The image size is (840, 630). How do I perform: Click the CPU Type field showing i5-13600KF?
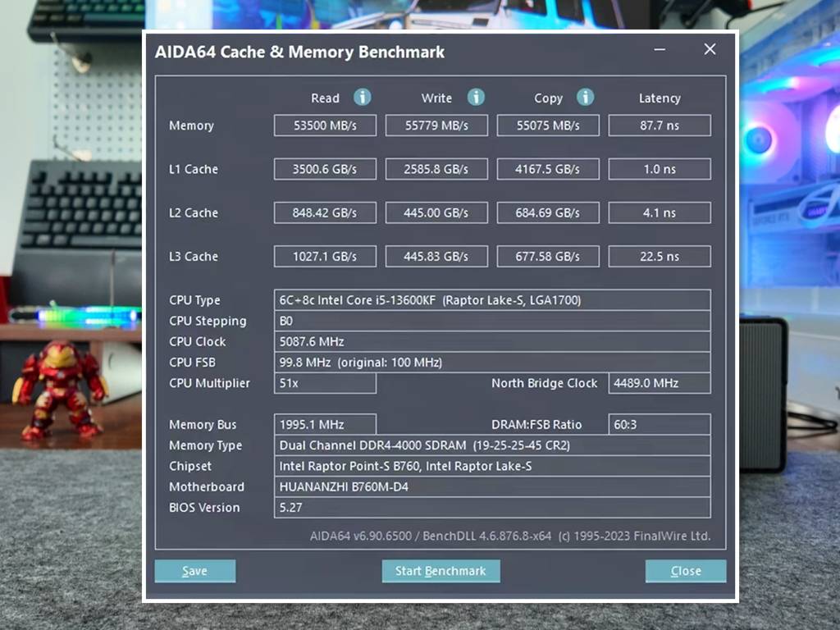(x=492, y=300)
